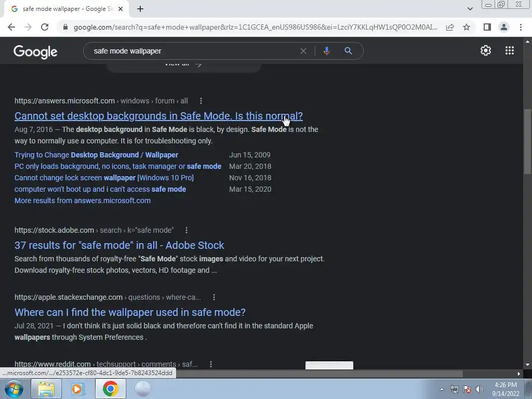This screenshot has height=399, width=532.
Task: Open options menu for stock.adobe.com result
Action: point(187,230)
